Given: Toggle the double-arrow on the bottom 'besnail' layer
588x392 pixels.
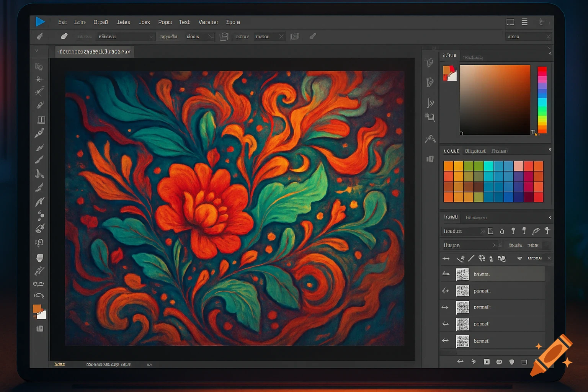Looking at the screenshot, I should point(445,341).
